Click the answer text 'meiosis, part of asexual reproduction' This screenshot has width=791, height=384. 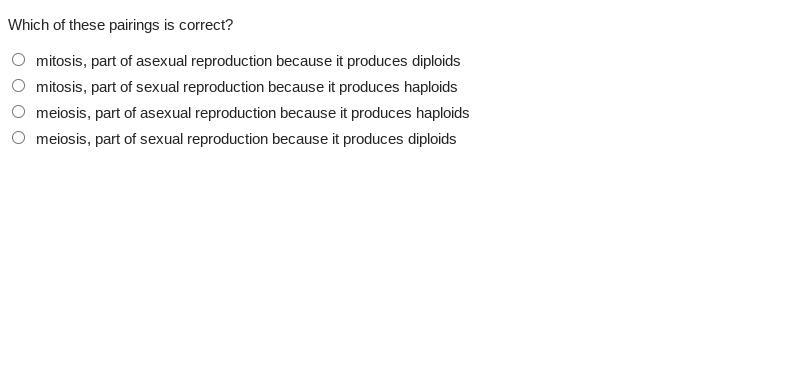(156, 113)
